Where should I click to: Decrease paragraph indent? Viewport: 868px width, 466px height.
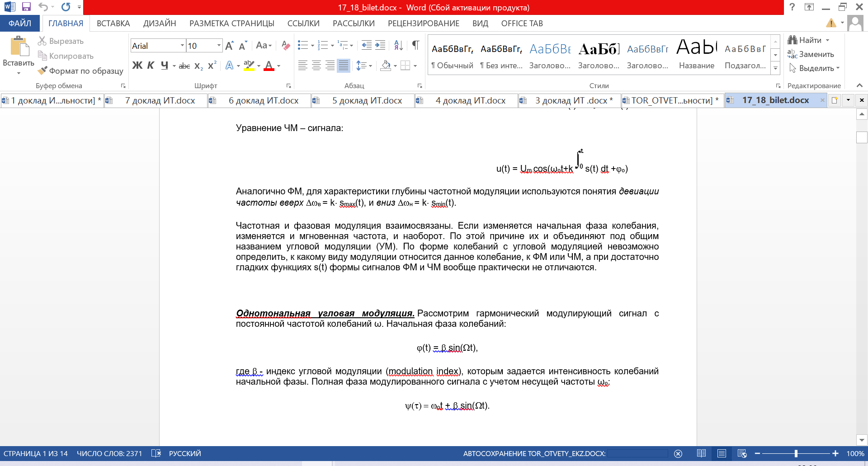click(x=367, y=45)
